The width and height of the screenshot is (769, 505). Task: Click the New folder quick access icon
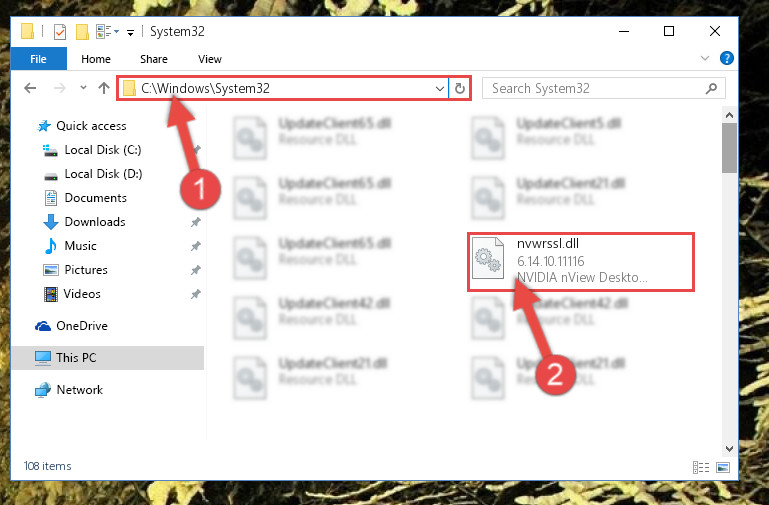[x=82, y=32]
